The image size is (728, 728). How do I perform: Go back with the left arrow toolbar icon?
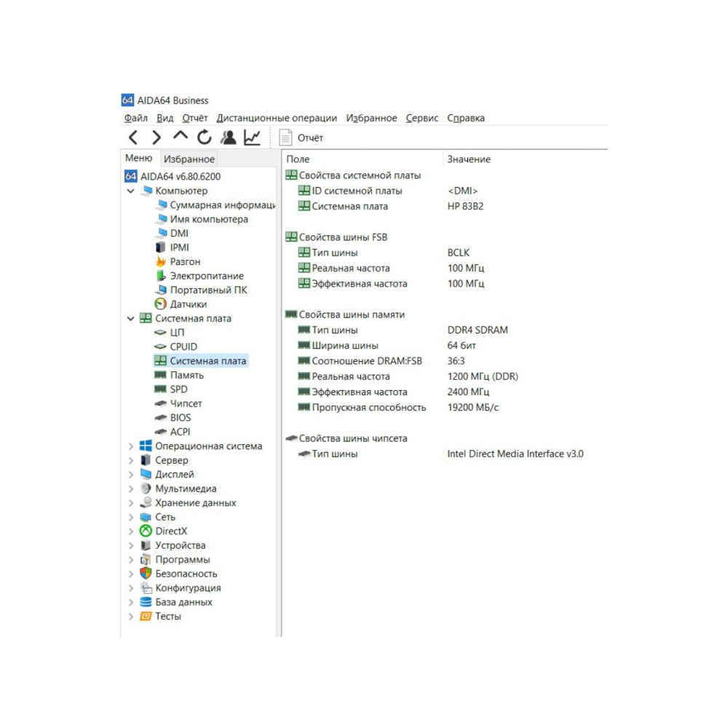tap(133, 138)
